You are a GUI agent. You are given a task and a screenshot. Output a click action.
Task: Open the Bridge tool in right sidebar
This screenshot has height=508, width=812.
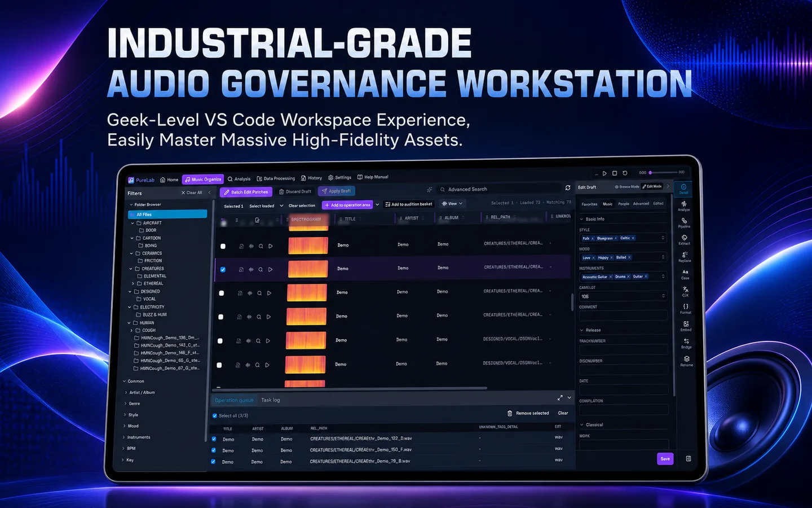pyautogui.click(x=686, y=343)
